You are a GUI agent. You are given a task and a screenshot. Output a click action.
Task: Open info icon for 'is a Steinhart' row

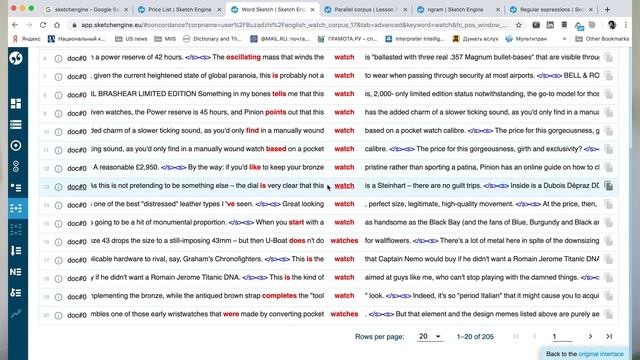pyautogui.click(x=58, y=187)
